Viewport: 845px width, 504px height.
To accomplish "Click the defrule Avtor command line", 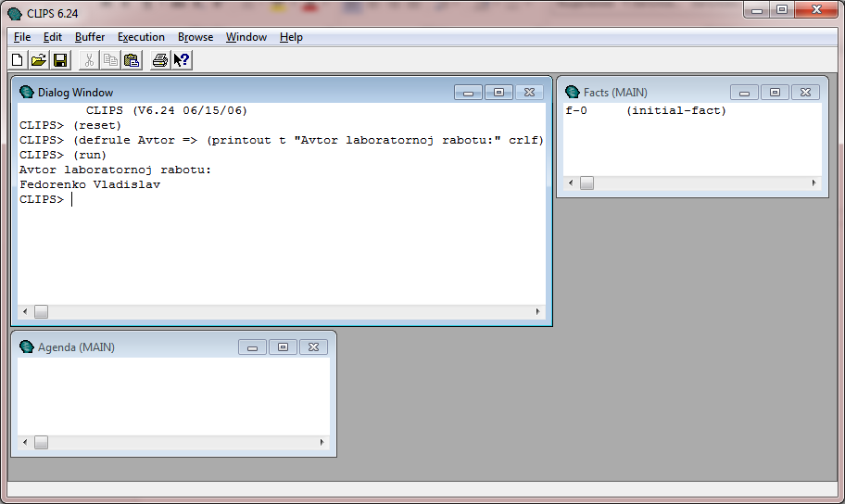I will coord(282,140).
